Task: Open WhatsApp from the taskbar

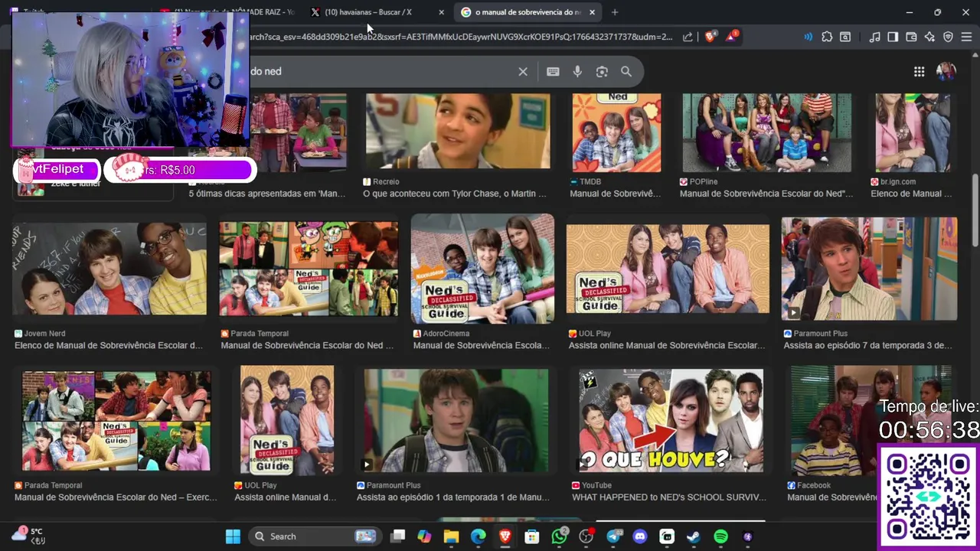Action: 560,536
